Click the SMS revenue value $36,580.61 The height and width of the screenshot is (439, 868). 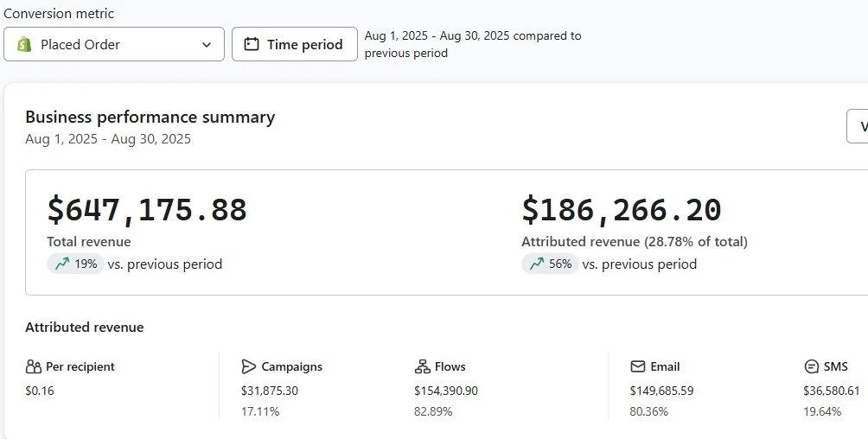pos(832,391)
